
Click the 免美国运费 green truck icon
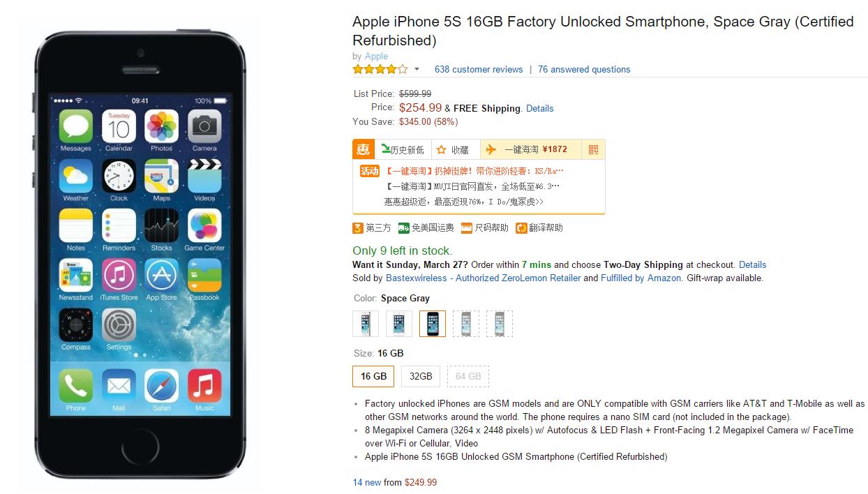pyautogui.click(x=403, y=227)
